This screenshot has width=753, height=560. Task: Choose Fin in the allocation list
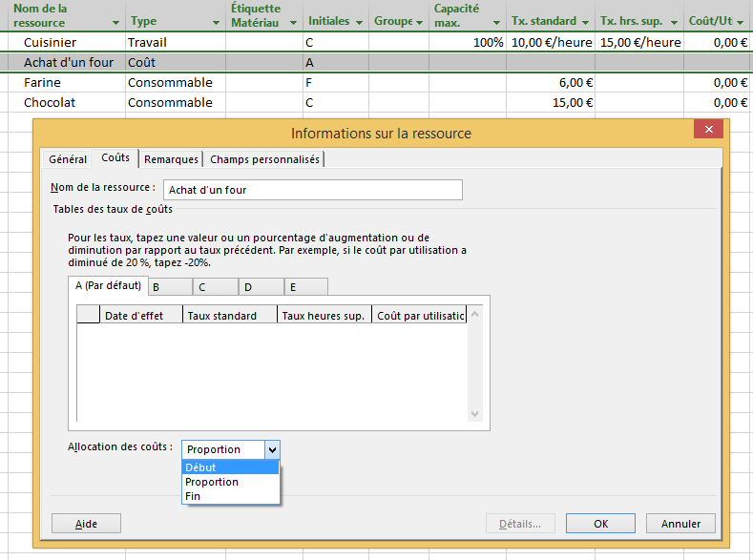pyautogui.click(x=231, y=496)
